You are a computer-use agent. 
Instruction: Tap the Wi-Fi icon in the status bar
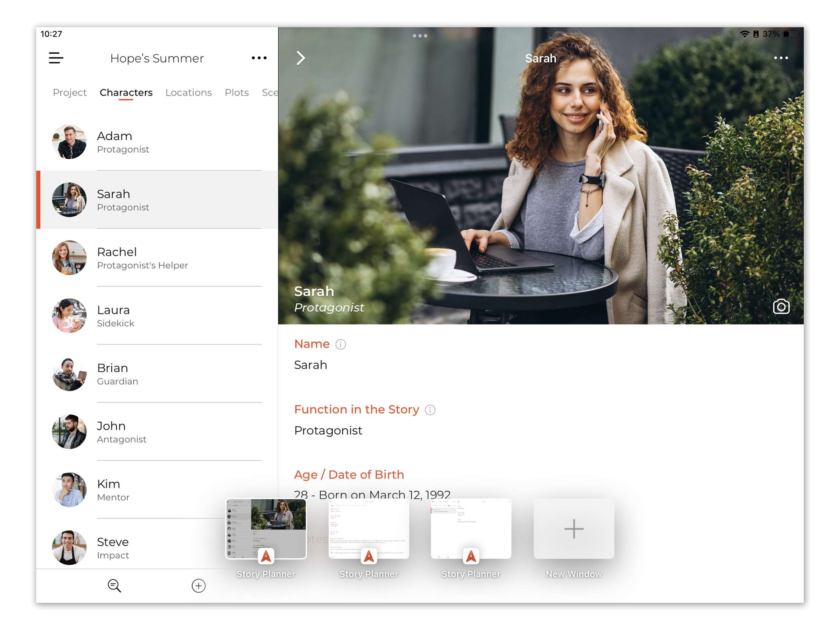(745, 34)
